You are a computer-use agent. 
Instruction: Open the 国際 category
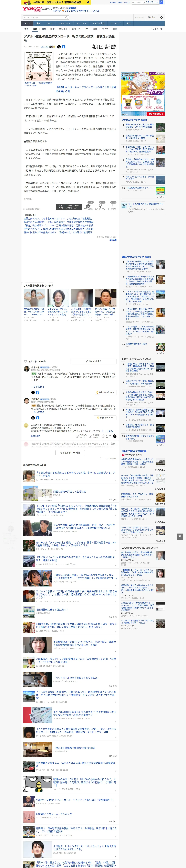(x=44, y=29)
